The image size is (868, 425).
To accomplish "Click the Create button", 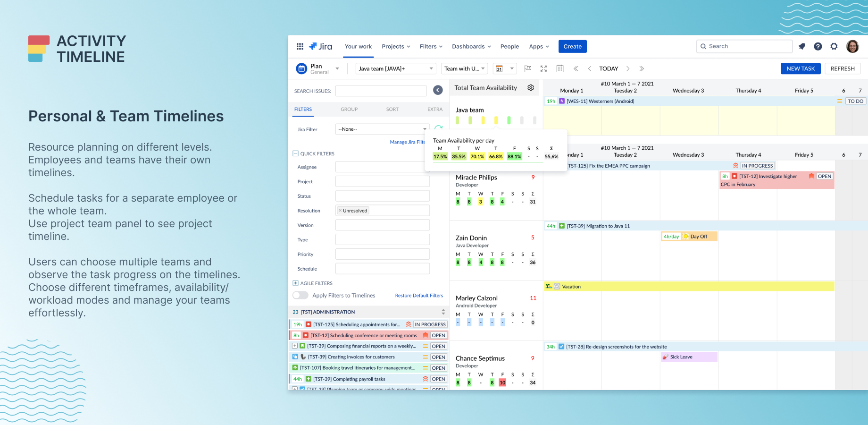I will point(573,46).
